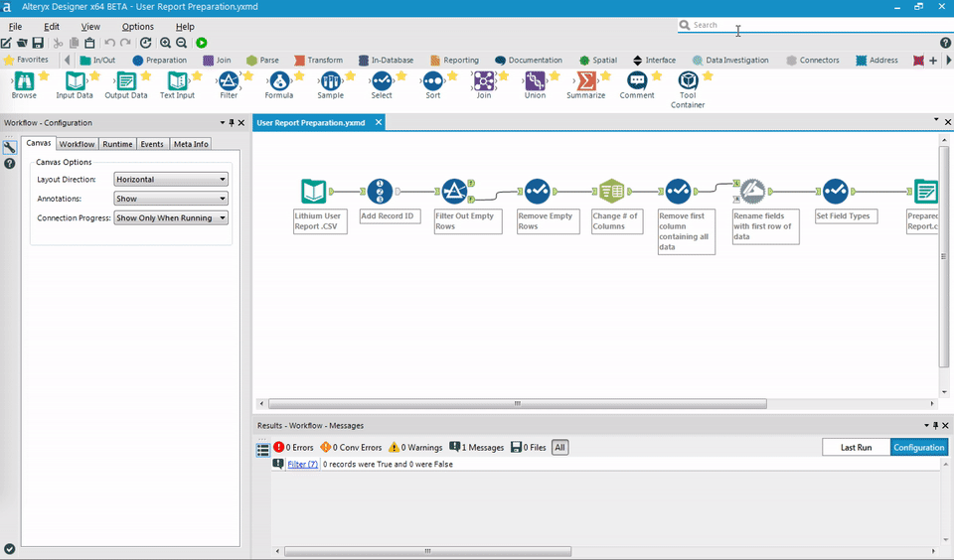Viewport: 954px width, 560px height.
Task: Save the workflow with the floppy disk icon
Action: click(x=38, y=43)
